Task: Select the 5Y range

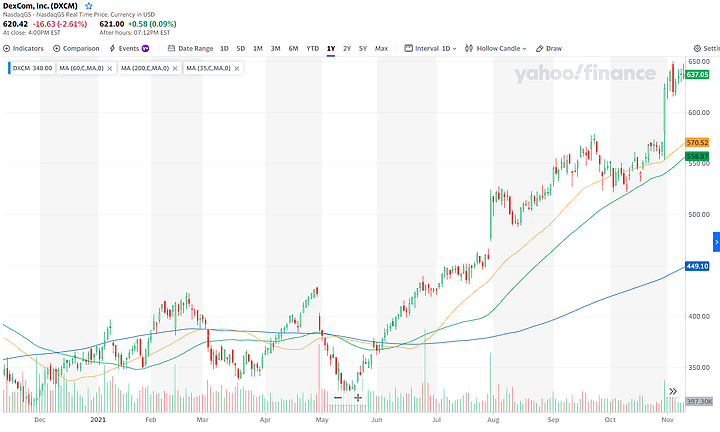Action: pos(363,48)
